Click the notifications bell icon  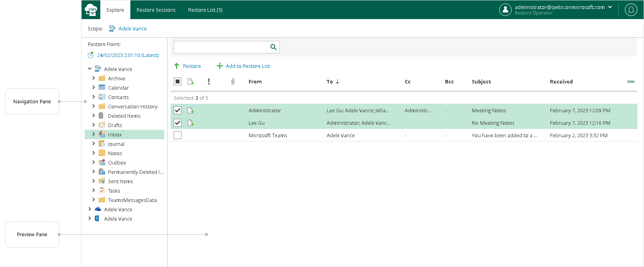(x=631, y=10)
